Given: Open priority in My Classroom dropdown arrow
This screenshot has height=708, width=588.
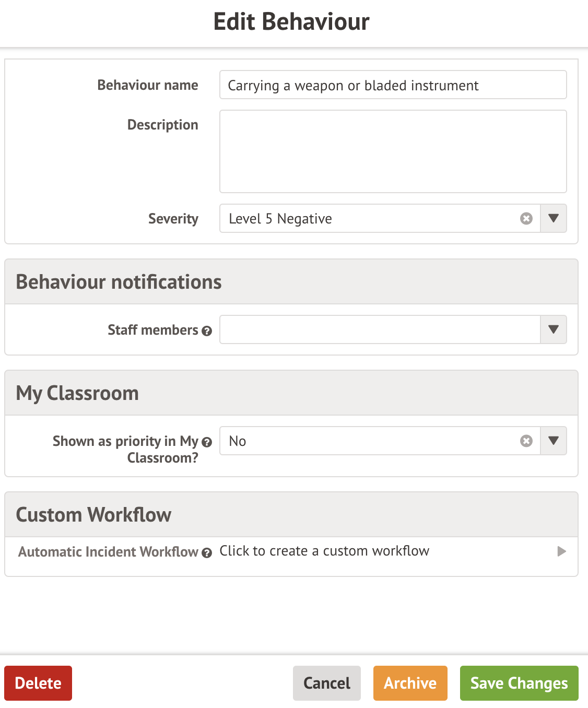Looking at the screenshot, I should pos(554,441).
